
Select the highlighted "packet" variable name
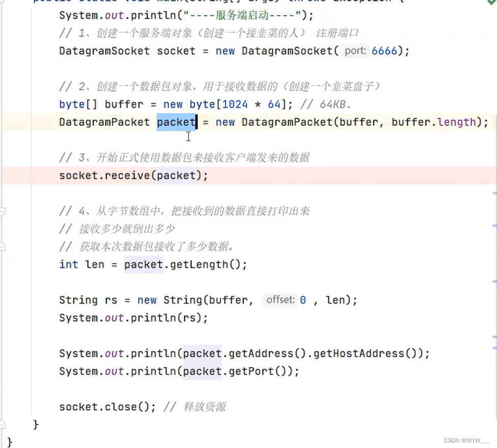176,122
